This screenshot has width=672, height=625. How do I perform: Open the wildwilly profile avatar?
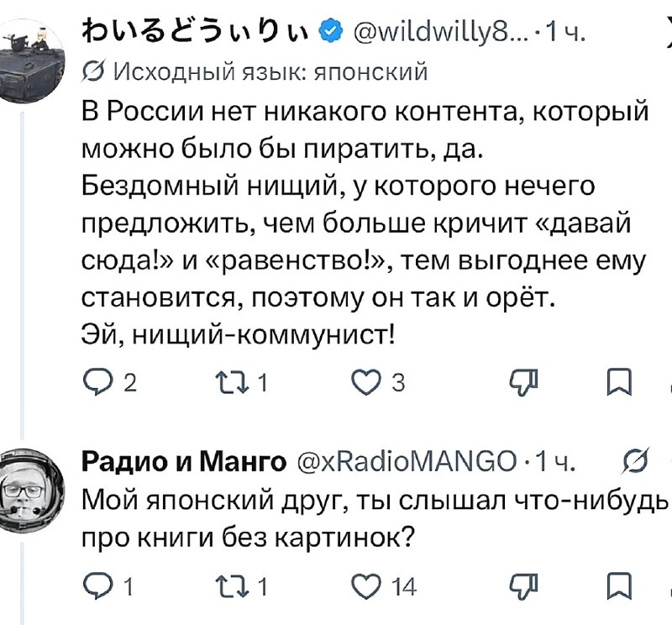30,60
